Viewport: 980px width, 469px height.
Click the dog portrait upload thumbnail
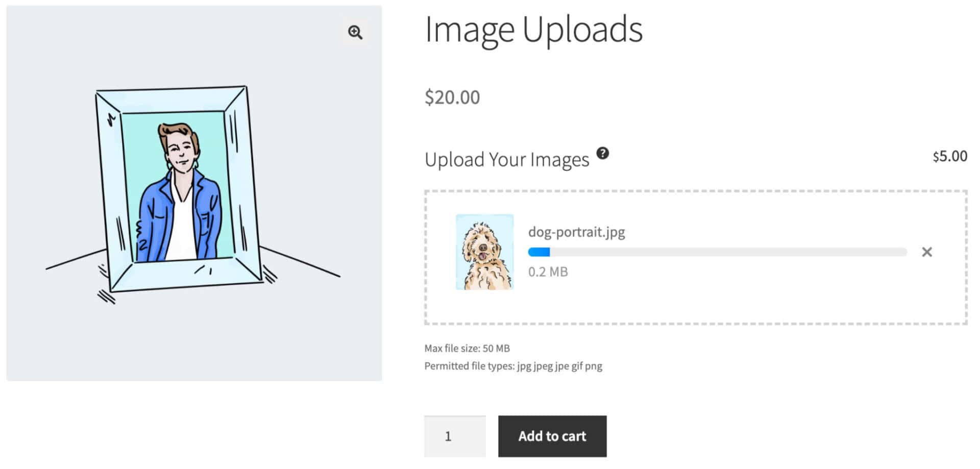[x=484, y=252]
